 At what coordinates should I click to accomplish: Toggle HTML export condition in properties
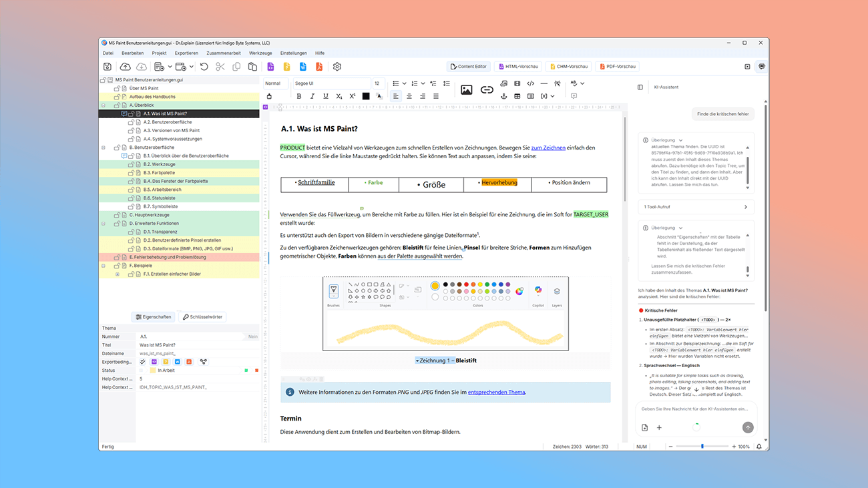coord(155,362)
